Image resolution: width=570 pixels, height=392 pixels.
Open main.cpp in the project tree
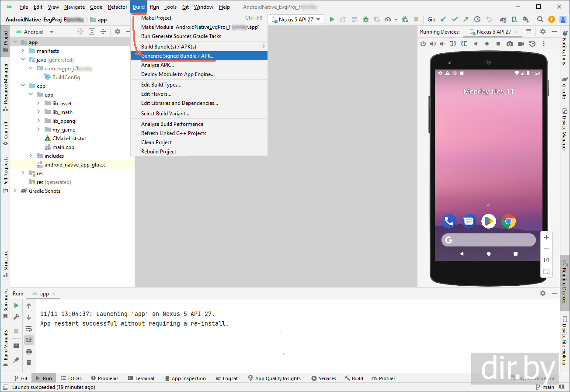click(x=63, y=147)
